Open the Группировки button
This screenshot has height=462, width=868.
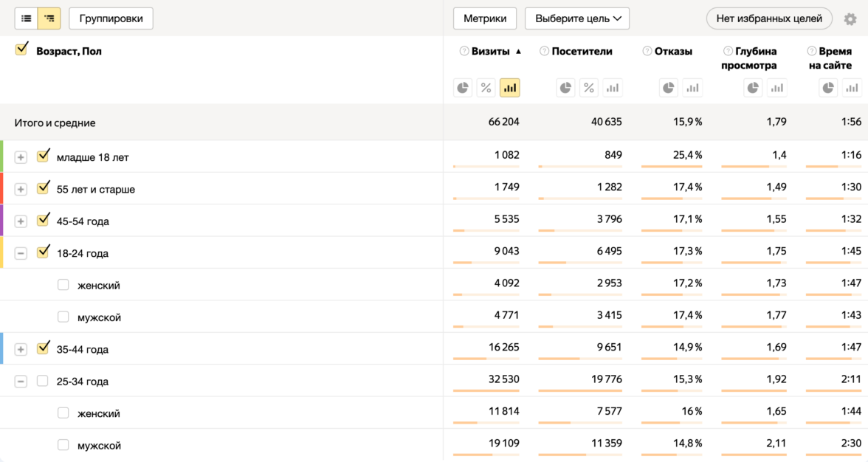(x=111, y=18)
